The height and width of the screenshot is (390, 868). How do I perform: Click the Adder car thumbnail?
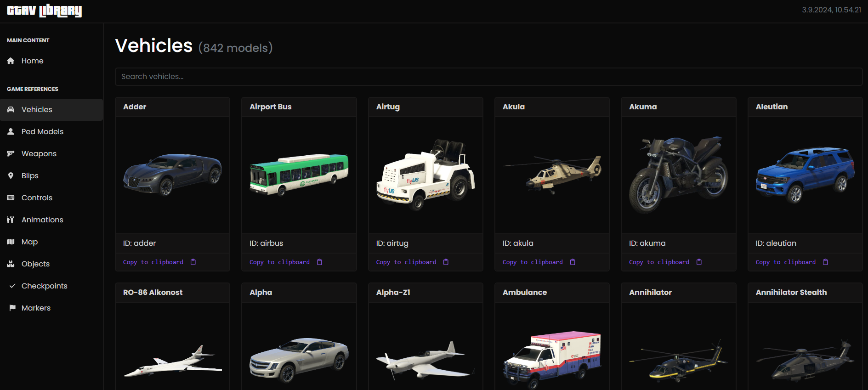click(172, 175)
